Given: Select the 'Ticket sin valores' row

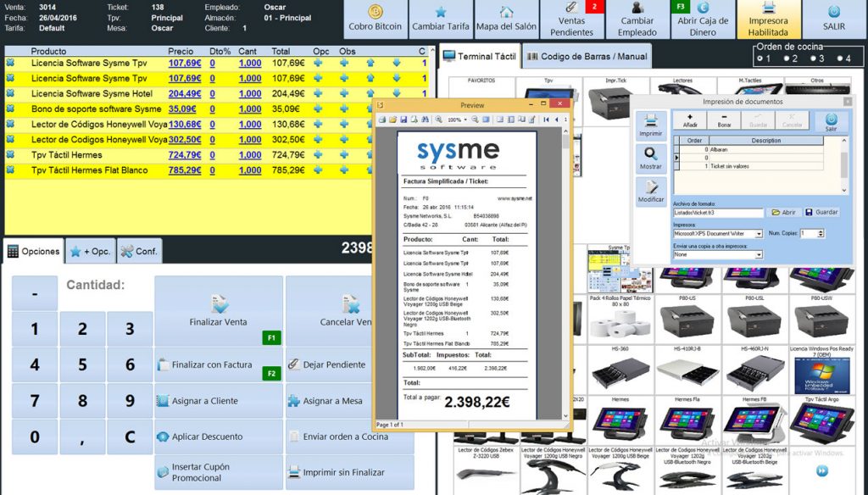Looking at the screenshot, I should (753, 166).
